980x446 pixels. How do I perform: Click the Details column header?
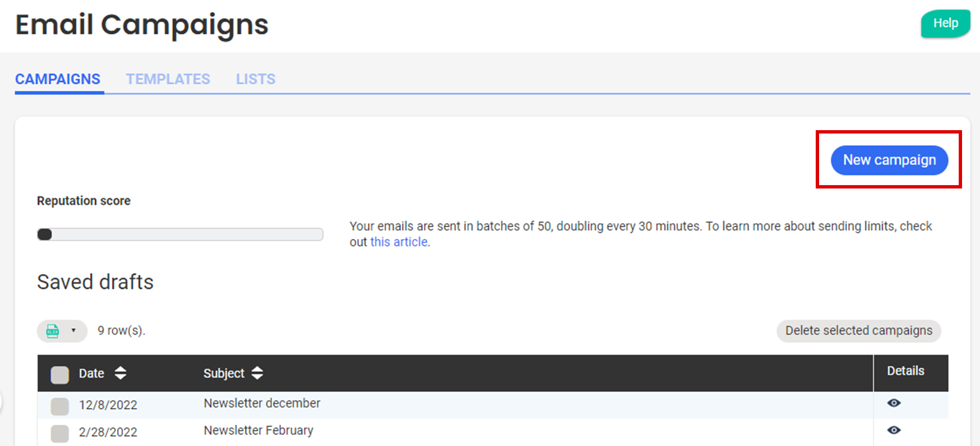(905, 371)
